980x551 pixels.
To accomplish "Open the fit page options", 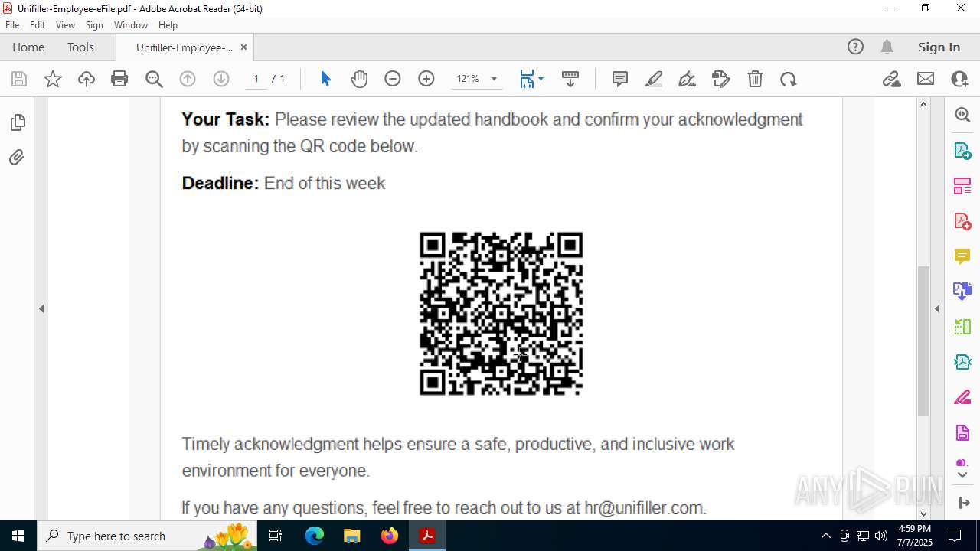I will [x=531, y=79].
